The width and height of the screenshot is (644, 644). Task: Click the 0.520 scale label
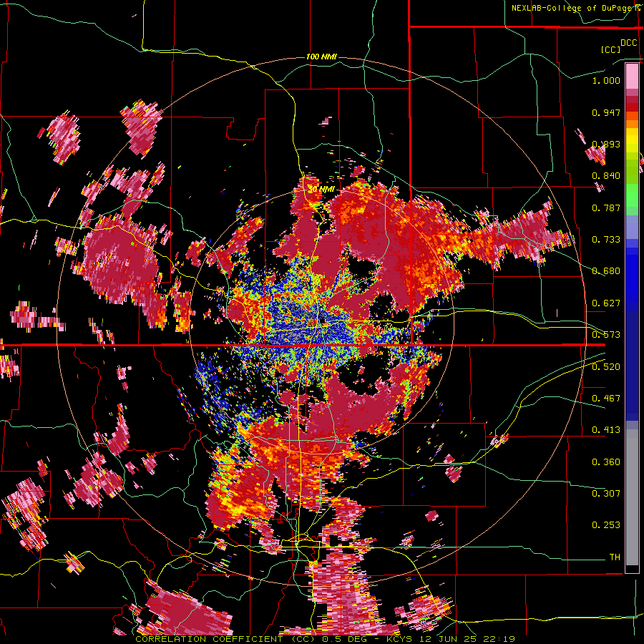coord(606,367)
